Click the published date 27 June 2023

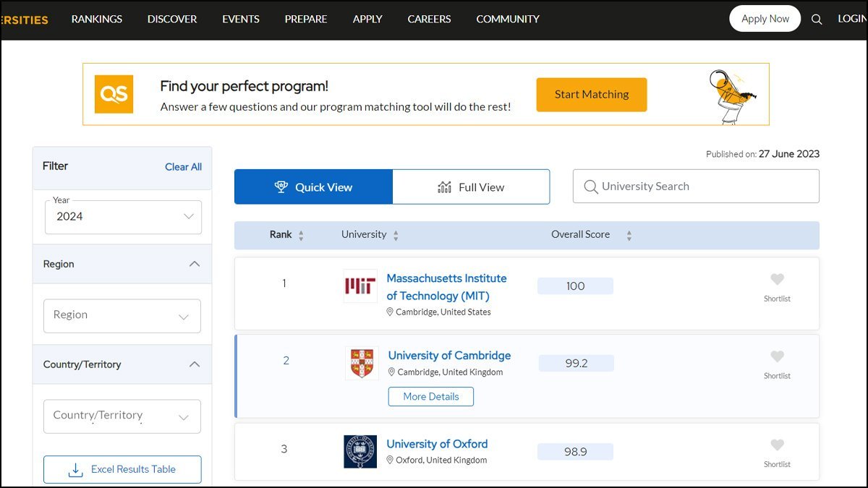point(789,154)
